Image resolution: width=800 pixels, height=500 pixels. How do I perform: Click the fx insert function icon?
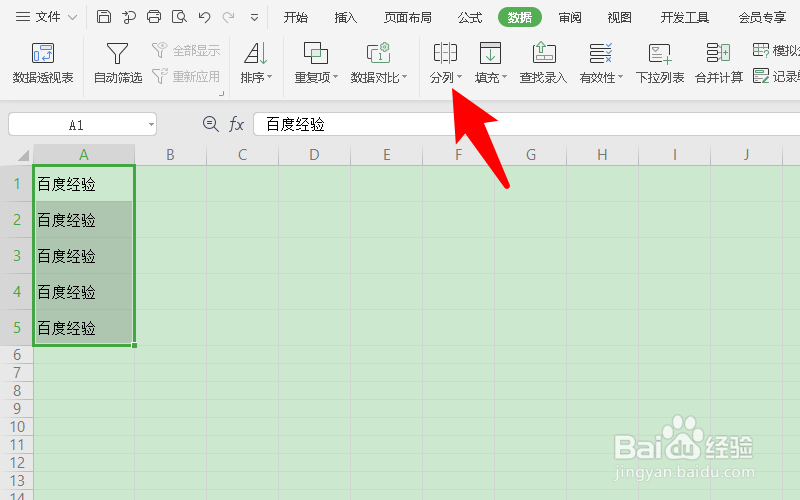[x=236, y=124]
